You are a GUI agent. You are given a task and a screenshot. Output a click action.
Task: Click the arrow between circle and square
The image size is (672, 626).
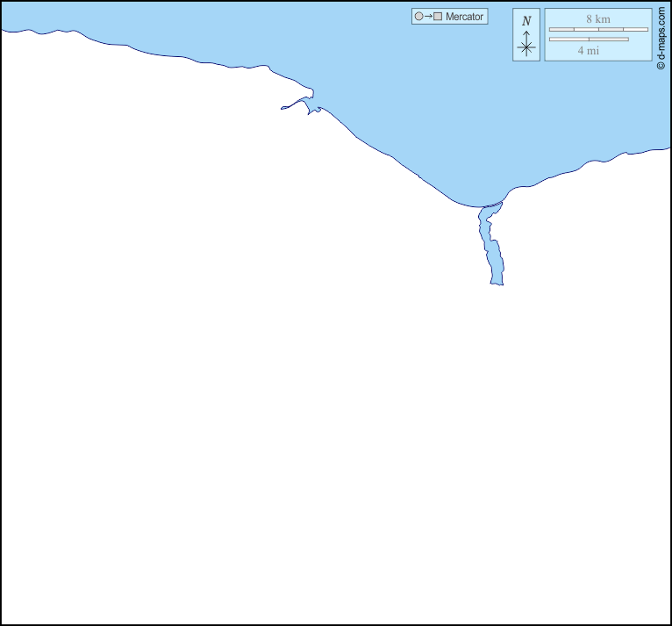click(428, 17)
